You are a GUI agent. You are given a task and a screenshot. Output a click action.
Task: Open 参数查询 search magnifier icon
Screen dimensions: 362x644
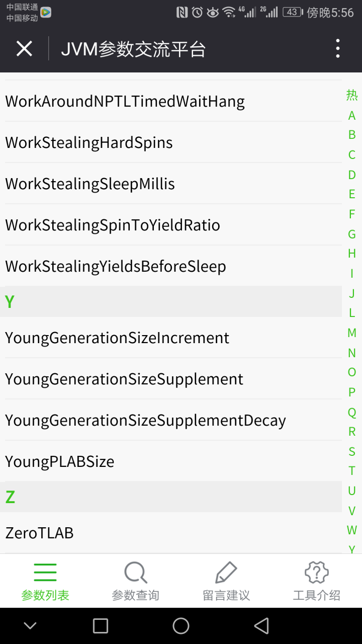click(x=136, y=572)
